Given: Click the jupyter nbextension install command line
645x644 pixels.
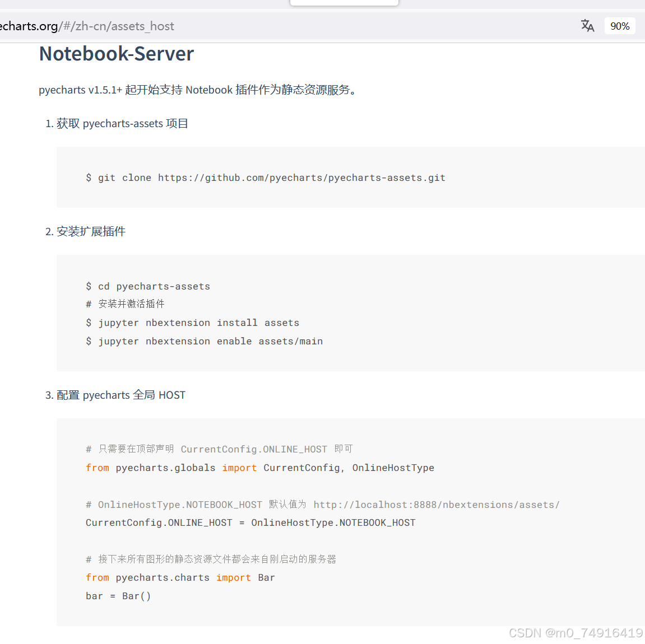Looking at the screenshot, I should [x=193, y=323].
